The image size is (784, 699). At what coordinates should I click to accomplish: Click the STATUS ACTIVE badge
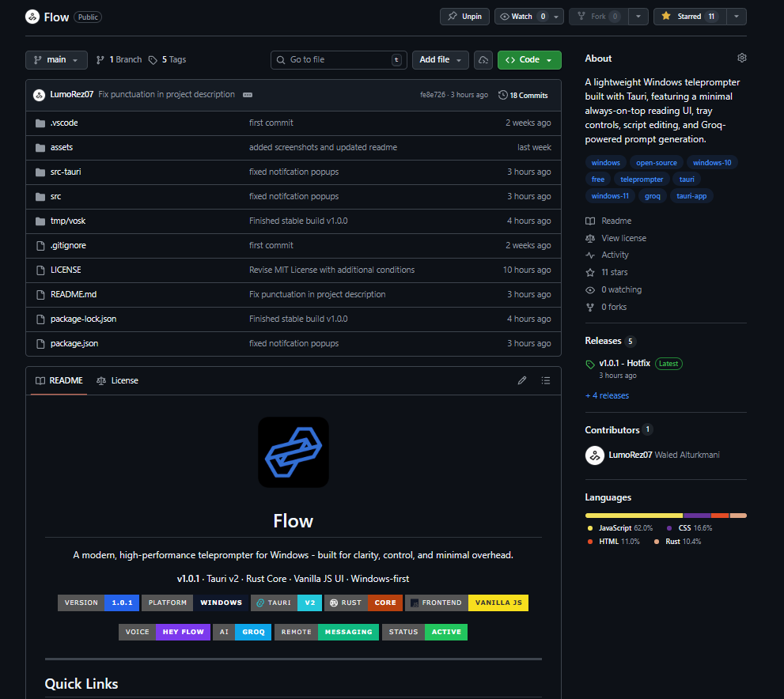coord(425,632)
